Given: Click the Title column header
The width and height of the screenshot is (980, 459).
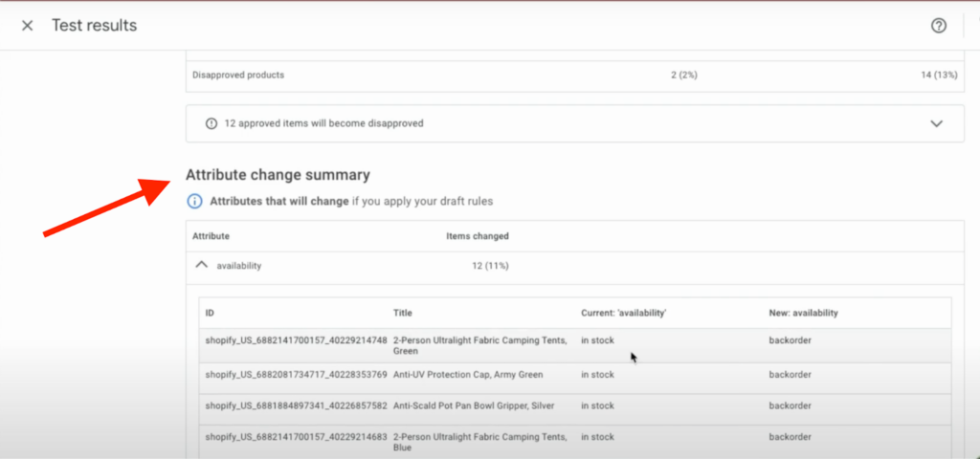Looking at the screenshot, I should [x=403, y=313].
